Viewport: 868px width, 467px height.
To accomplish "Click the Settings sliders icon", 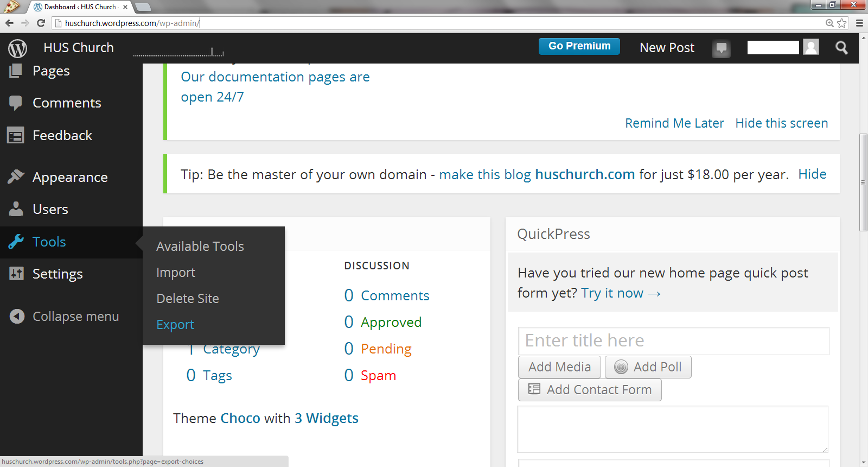I will click(x=16, y=273).
